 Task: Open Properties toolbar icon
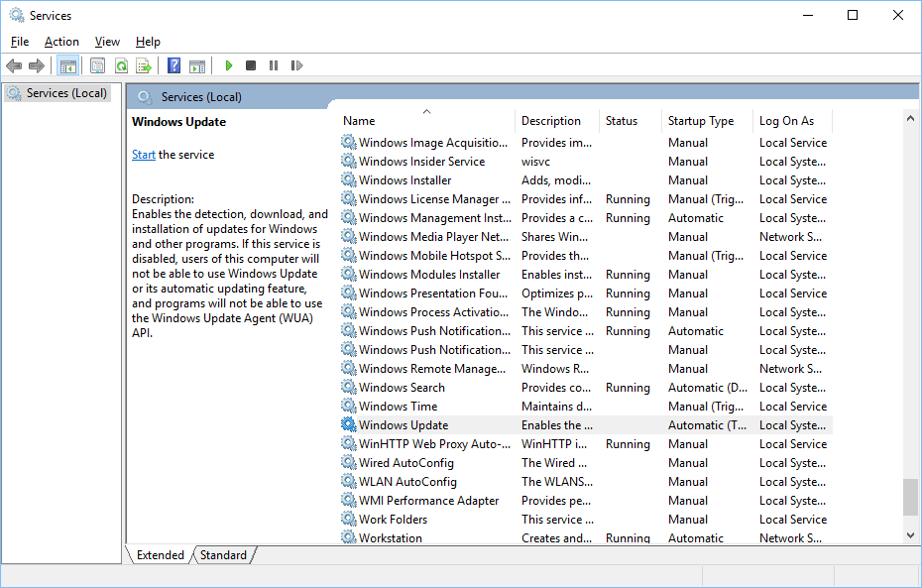pos(97,65)
